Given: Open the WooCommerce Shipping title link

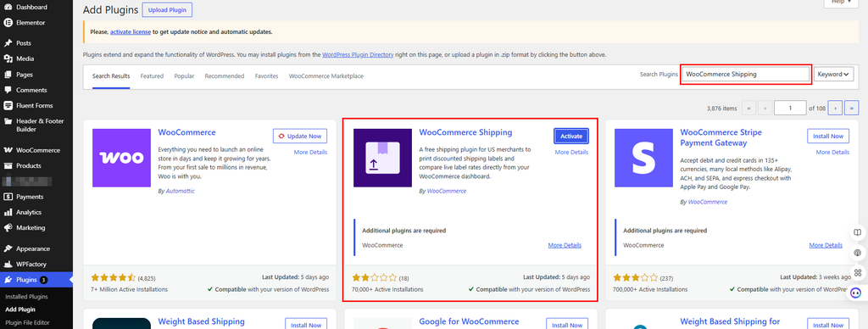Looking at the screenshot, I should [465, 132].
